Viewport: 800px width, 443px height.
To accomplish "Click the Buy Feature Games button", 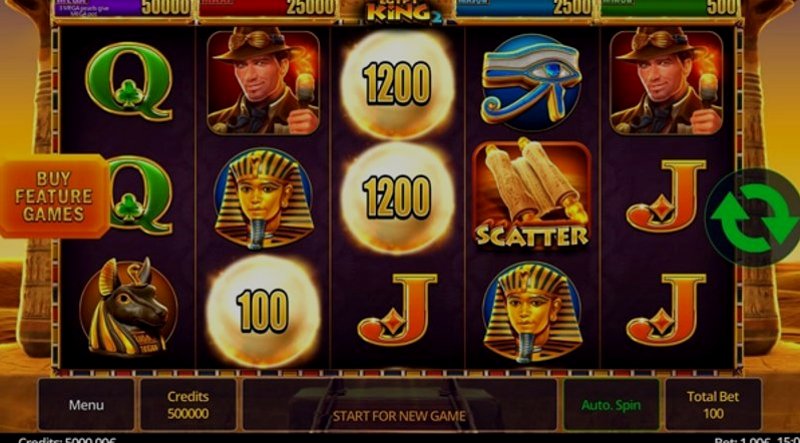I will click(54, 196).
